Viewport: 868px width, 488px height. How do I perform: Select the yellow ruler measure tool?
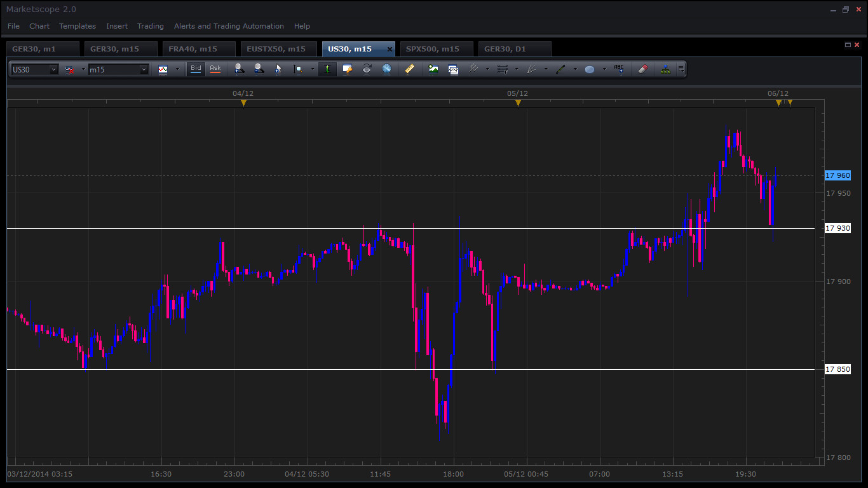410,69
